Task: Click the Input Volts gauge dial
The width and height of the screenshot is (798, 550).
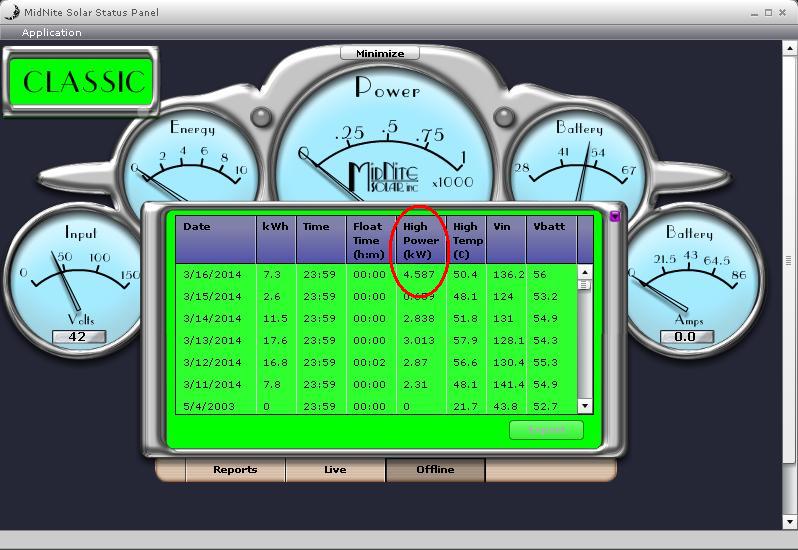Action: 74,279
